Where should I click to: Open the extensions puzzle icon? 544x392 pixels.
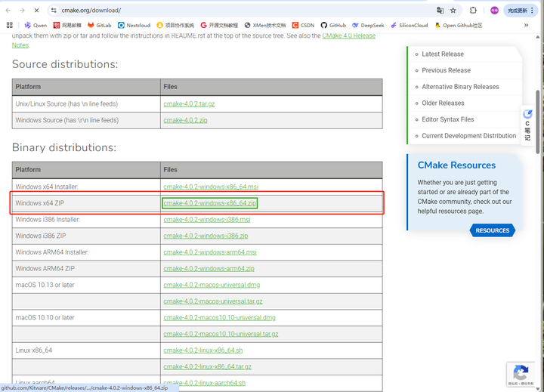coord(473,11)
